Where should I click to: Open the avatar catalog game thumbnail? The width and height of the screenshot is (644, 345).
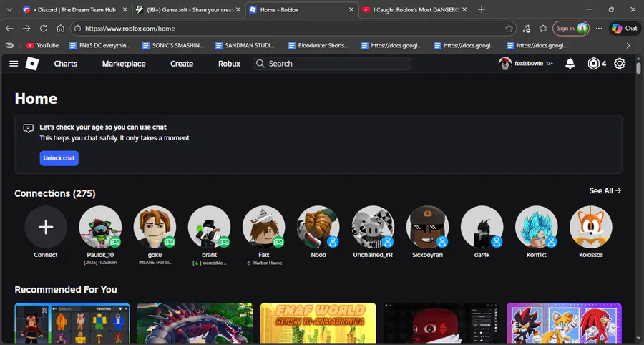[72, 324]
